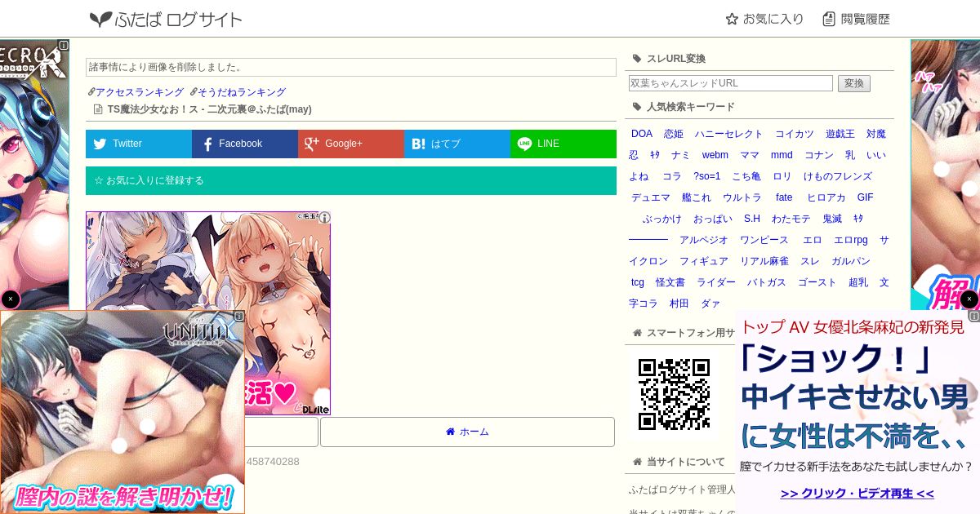
Task: Close the left side banner with X button
Action: pyautogui.click(x=10, y=299)
